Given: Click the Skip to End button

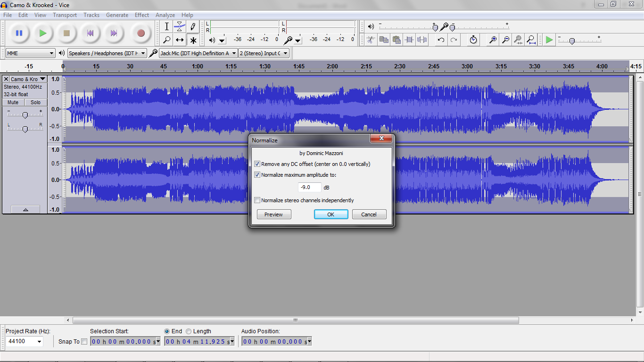Looking at the screenshot, I should tap(114, 33).
